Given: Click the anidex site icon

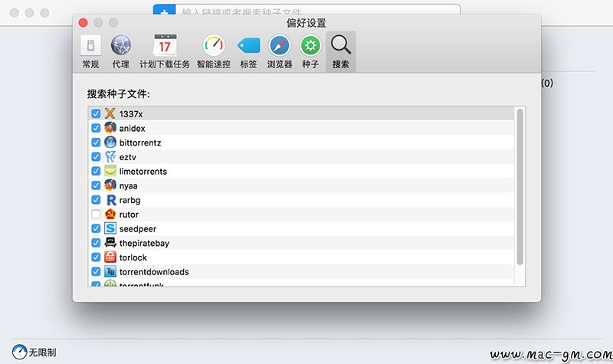Looking at the screenshot, I should click(x=110, y=128).
